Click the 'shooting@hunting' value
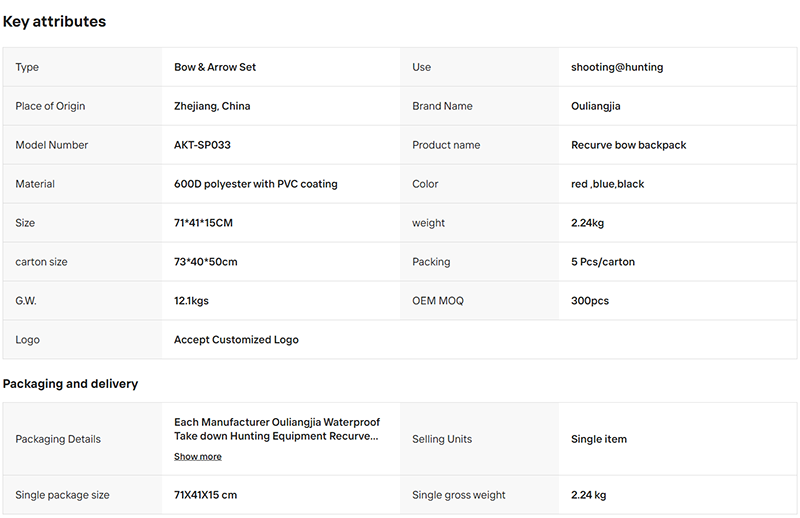Viewport: 800px width, 518px height. point(617,67)
